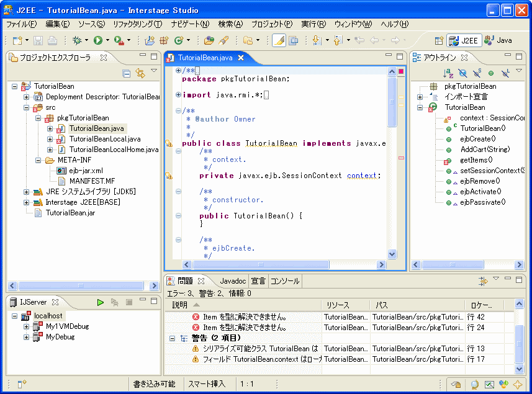Start the server in IJServer view

pyautogui.click(x=100, y=302)
